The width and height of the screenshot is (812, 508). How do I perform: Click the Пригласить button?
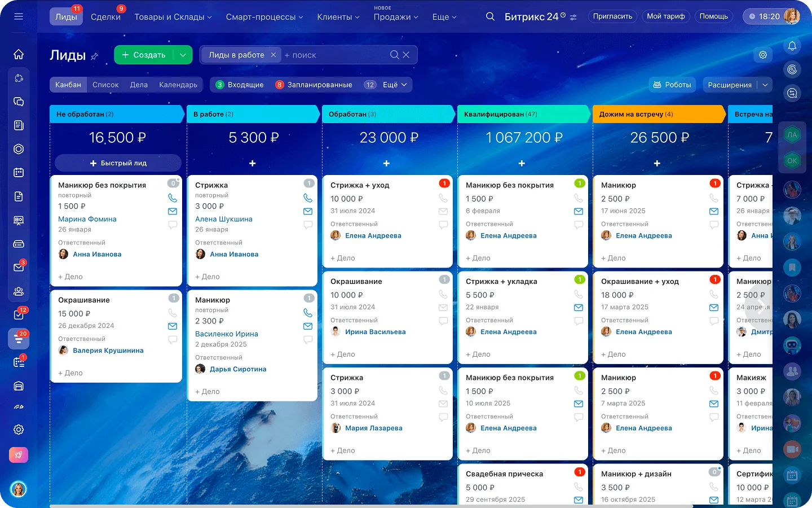[x=612, y=16]
